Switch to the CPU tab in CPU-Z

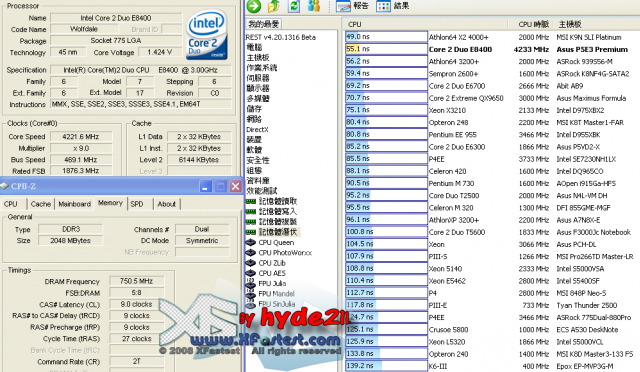tap(11, 204)
